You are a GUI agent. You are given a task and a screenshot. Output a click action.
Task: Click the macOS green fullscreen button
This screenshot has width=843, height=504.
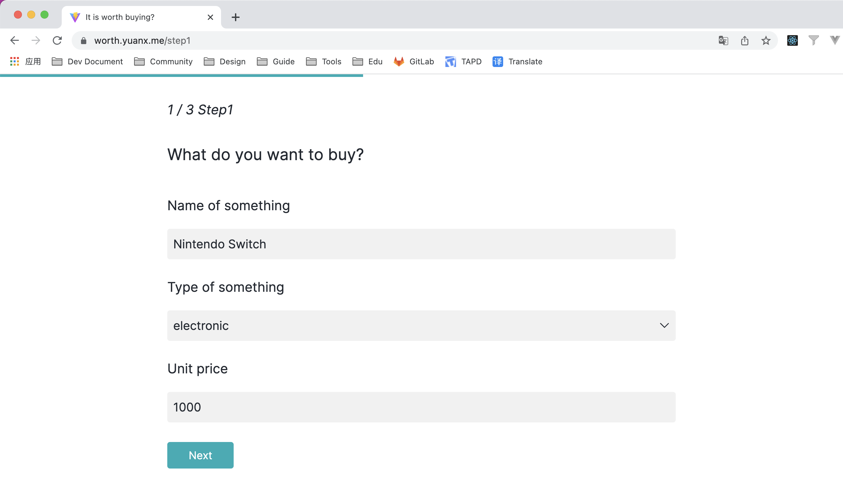pos(44,15)
